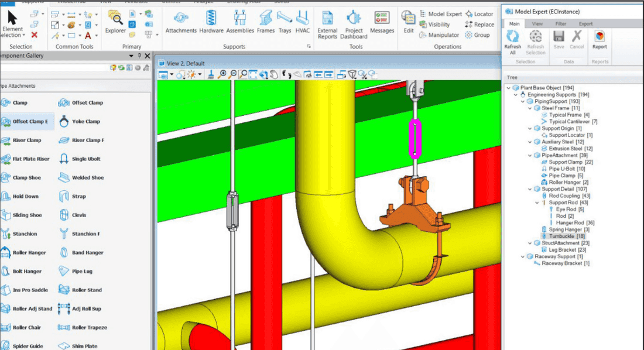This screenshot has height=350, width=644.
Task: Open the Hardware supports tool
Action: [x=211, y=22]
